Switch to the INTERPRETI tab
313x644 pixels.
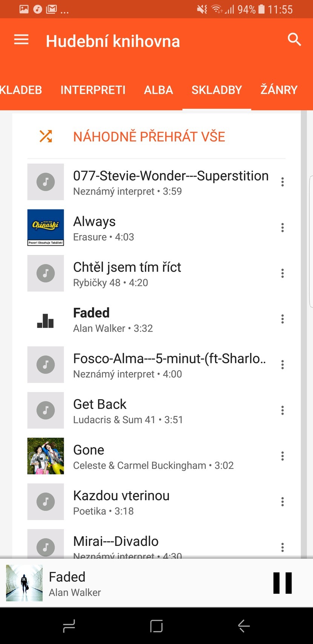93,90
